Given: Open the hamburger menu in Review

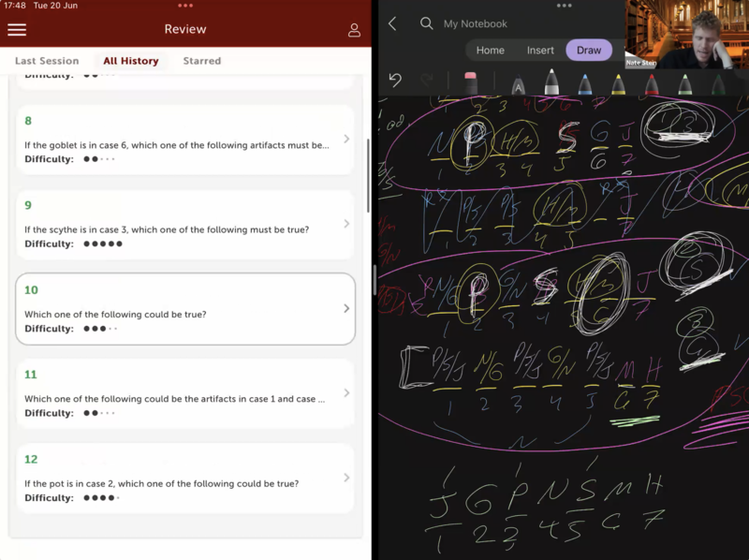Looking at the screenshot, I should click(x=17, y=30).
